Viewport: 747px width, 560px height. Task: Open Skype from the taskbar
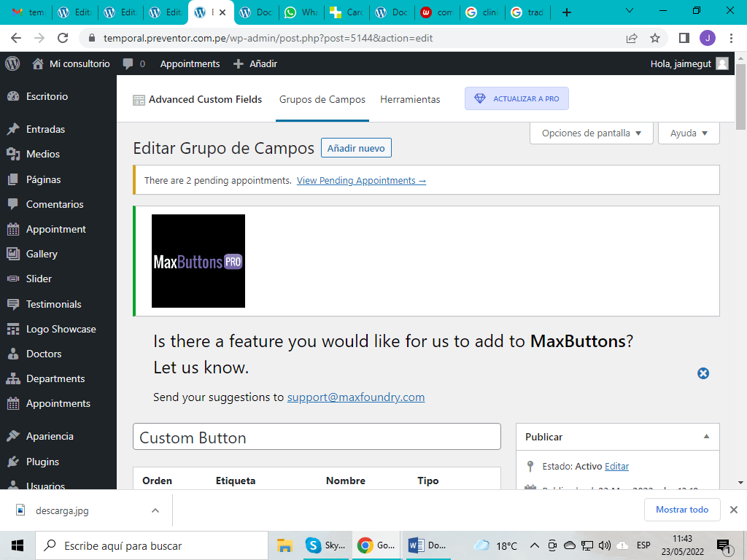coord(326,545)
